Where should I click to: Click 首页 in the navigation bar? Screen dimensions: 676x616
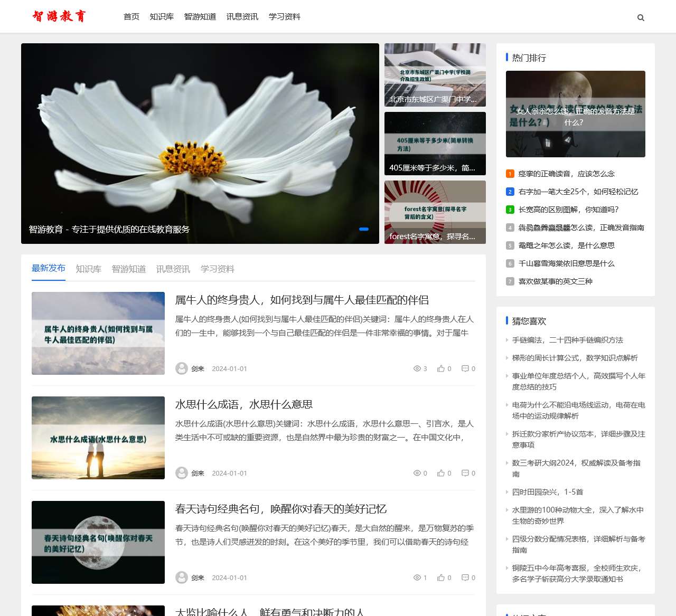[x=131, y=16]
